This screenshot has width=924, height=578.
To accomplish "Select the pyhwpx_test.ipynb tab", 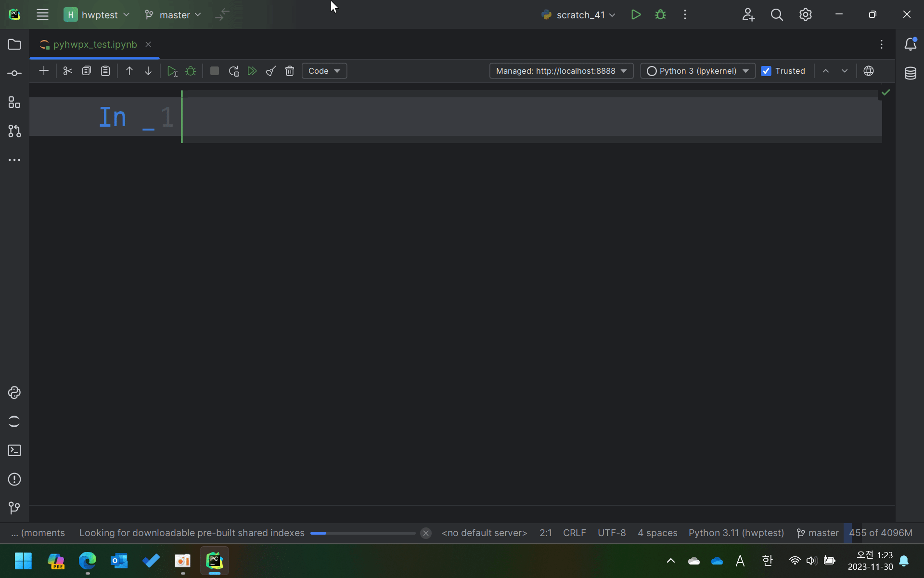I will coord(95,44).
